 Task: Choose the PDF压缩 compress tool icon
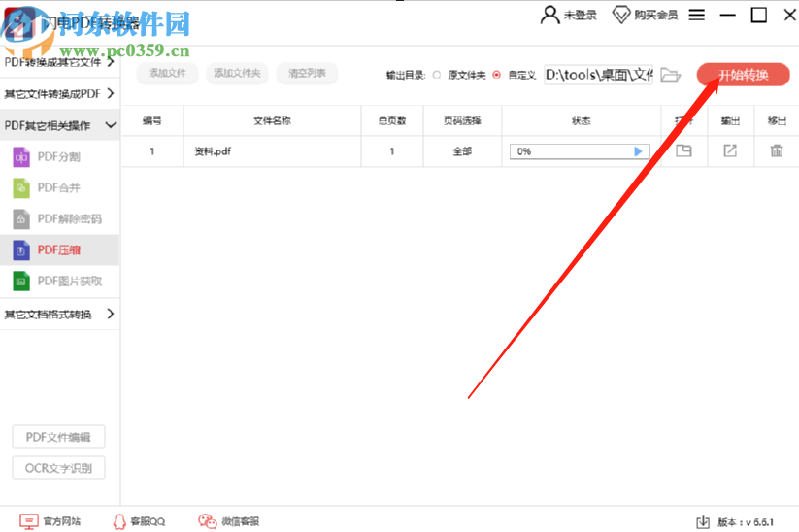point(21,250)
